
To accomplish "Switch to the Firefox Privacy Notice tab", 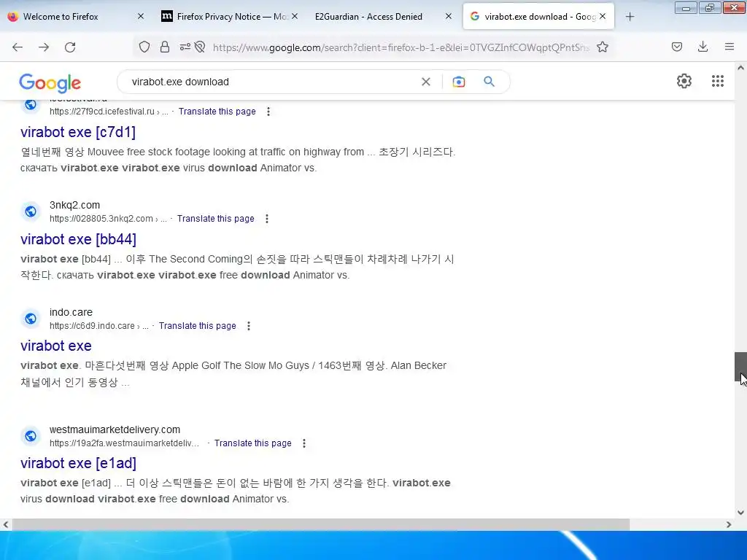I will click(231, 17).
